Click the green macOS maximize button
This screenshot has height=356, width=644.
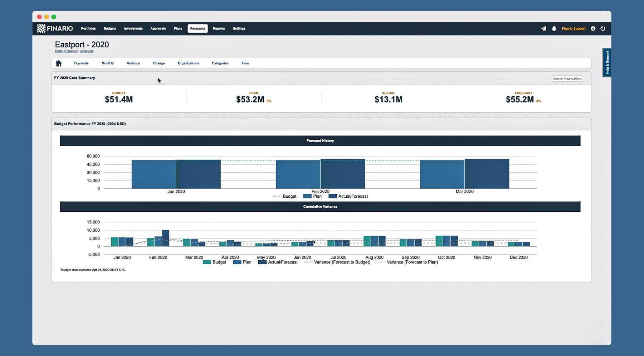coord(54,17)
